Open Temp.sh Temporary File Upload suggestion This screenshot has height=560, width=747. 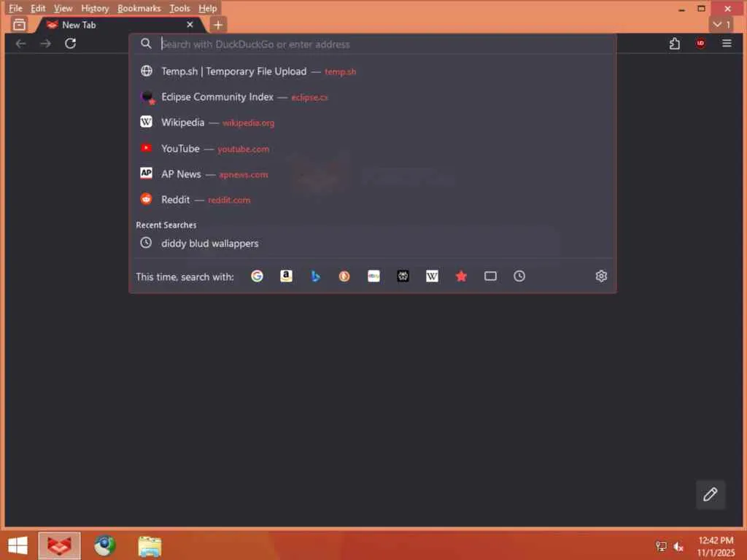point(373,71)
